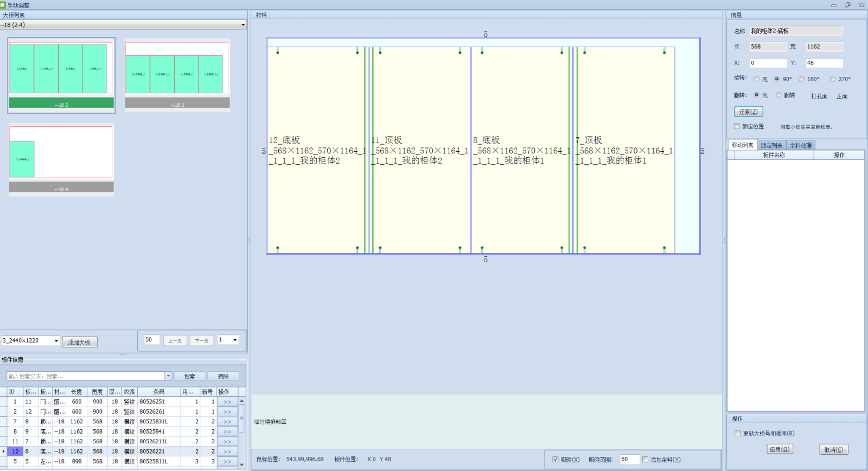868x471 pixels.
Task: Click >> for the row with barcode 80525841
Action: 227,432
